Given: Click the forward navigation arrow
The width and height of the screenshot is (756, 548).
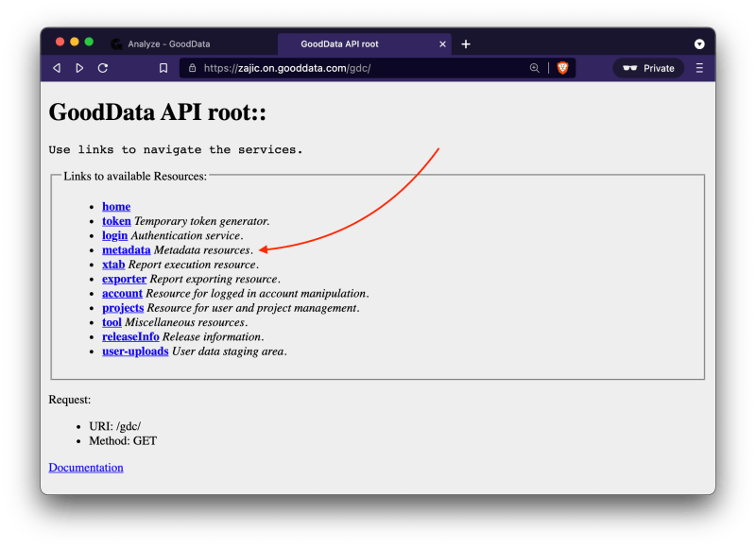Looking at the screenshot, I should [79, 68].
